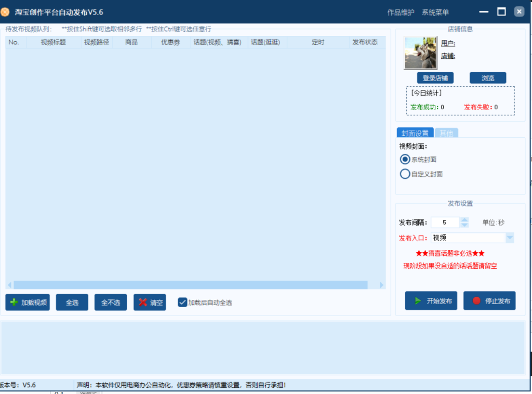Image resolution: width=532 pixels, height=394 pixels.
Task: Click the orange app logo in title bar
Action: tap(5, 12)
